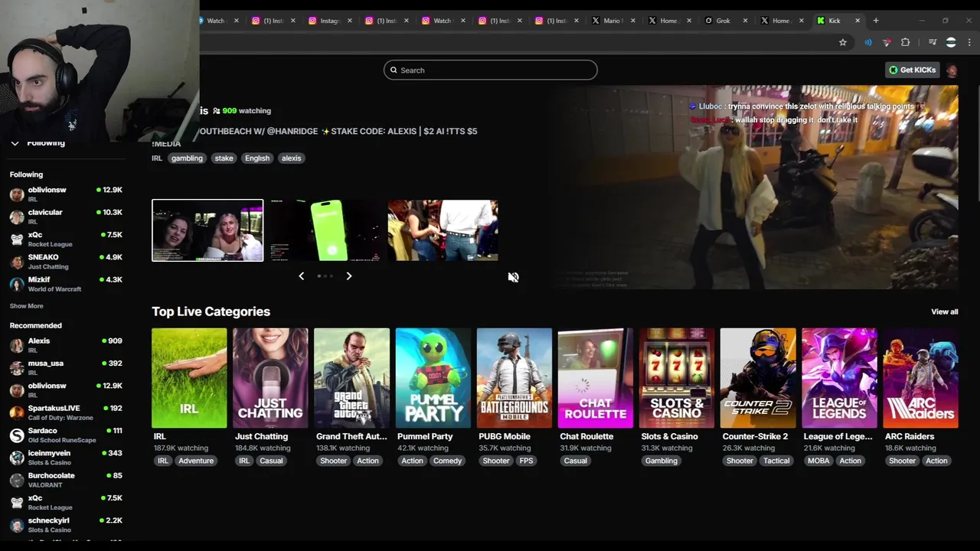
Task: Click the FPS tag under PUBG Mobile
Action: [x=527, y=461]
